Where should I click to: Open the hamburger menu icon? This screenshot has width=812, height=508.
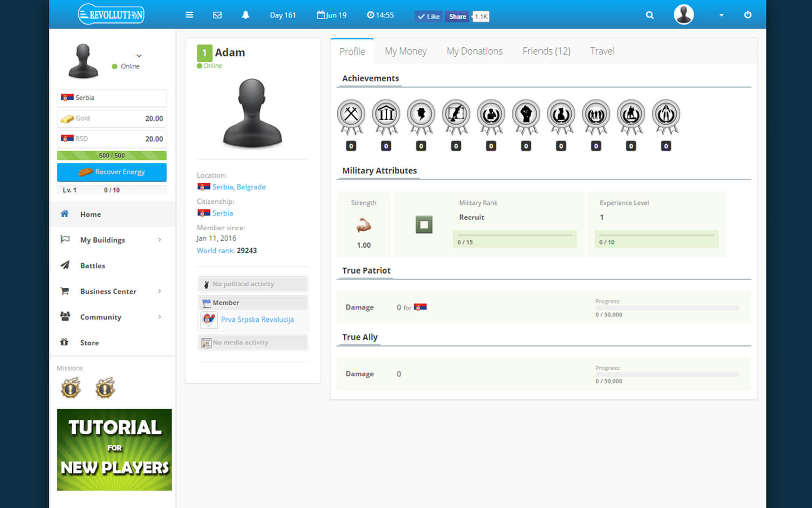click(189, 15)
